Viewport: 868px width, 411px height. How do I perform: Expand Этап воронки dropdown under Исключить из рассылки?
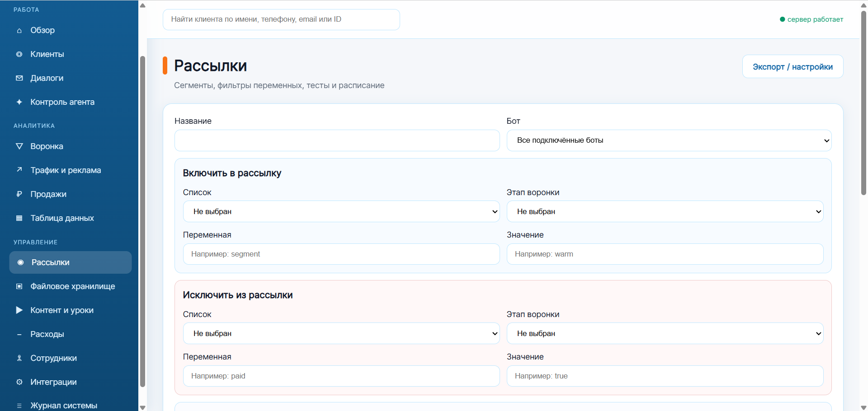pyautogui.click(x=665, y=333)
